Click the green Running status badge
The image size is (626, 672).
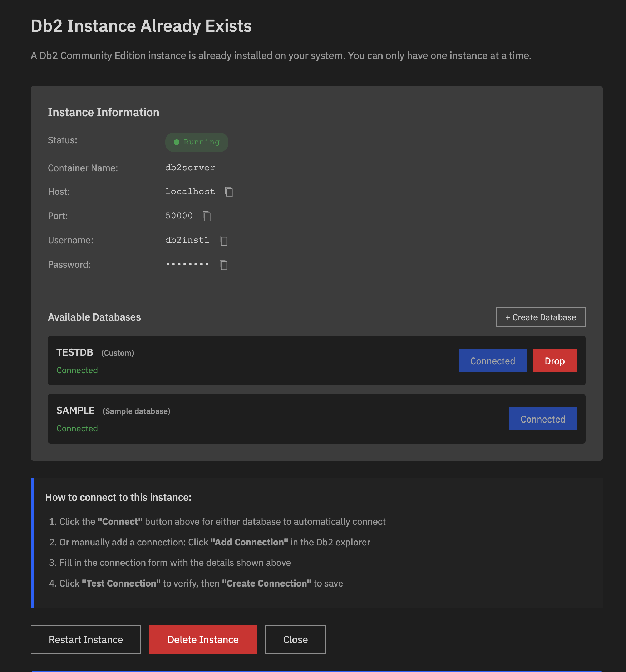tap(196, 142)
